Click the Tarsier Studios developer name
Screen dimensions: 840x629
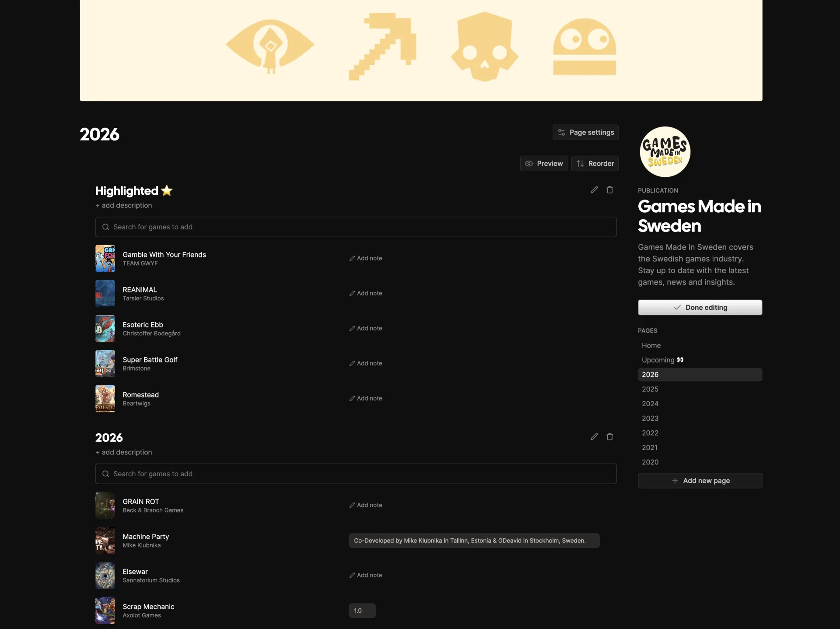[143, 299]
